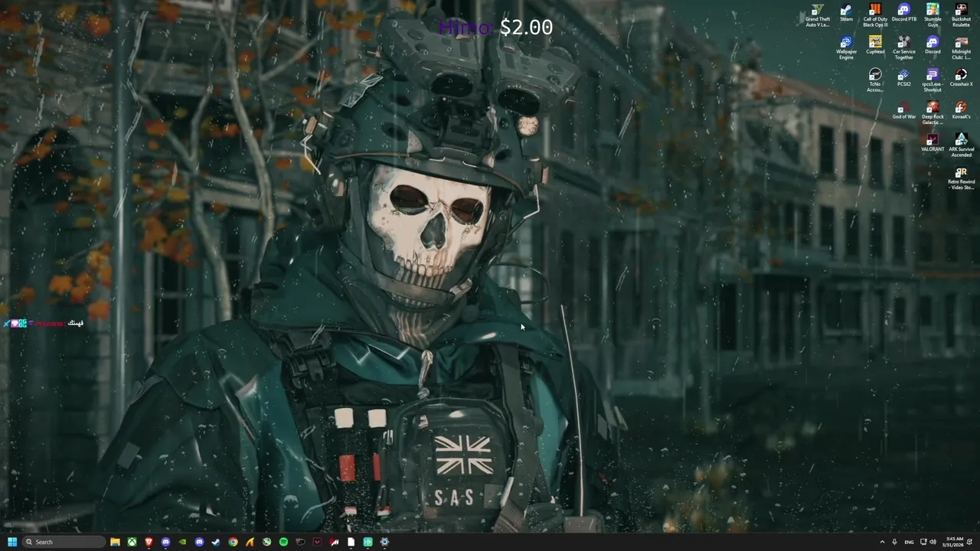This screenshot has height=551, width=980.
Task: Open the teal audio waveform taskbar app
Action: tap(367, 542)
